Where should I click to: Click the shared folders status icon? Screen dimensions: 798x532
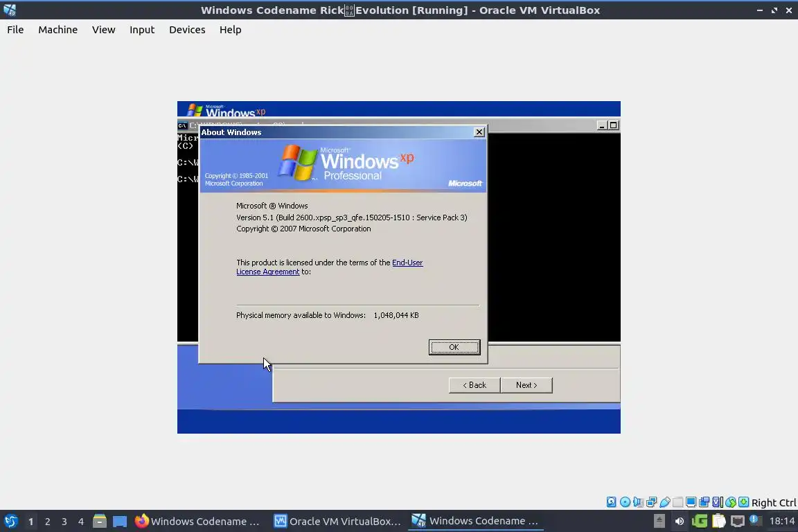(678, 502)
